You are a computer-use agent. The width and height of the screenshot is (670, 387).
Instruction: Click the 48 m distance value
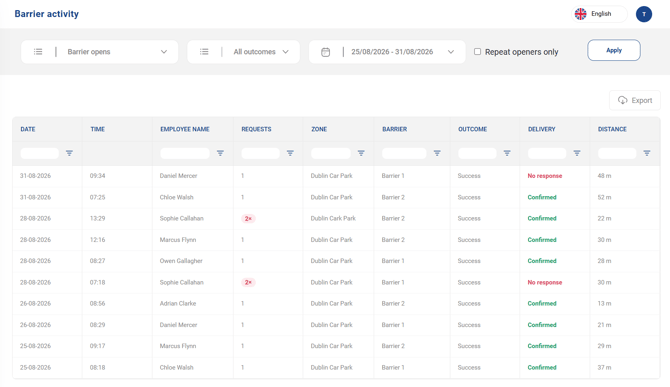[x=604, y=176]
